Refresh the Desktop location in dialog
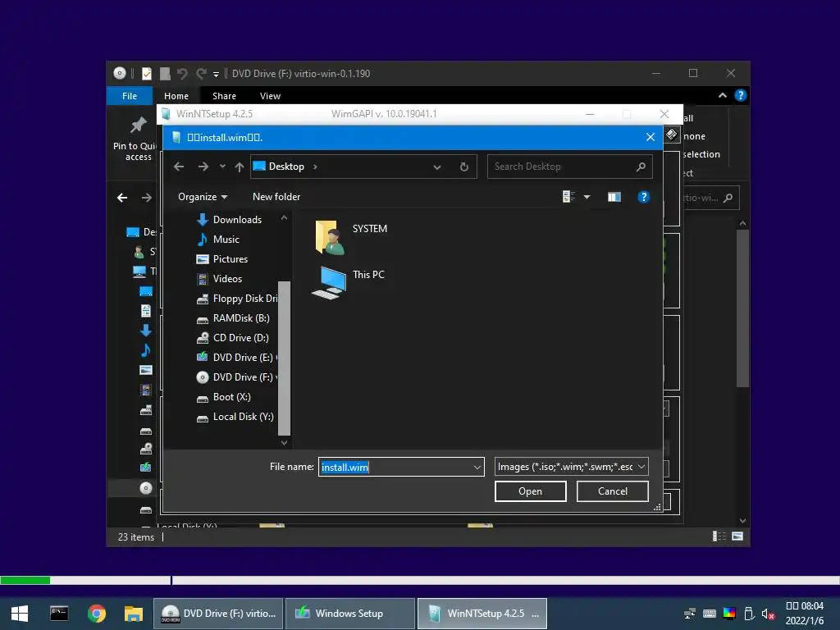Viewport: 840px width, 630px height. pyautogui.click(x=464, y=167)
